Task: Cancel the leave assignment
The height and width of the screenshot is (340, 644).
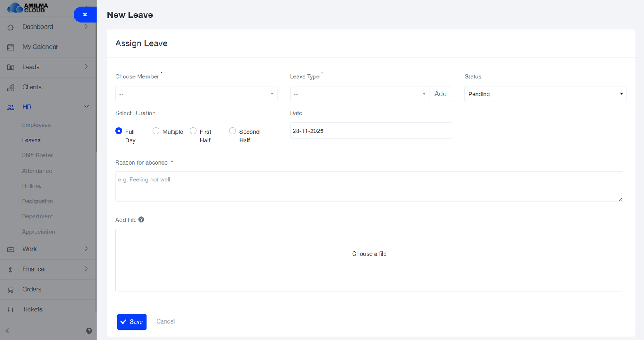Action: point(165,321)
